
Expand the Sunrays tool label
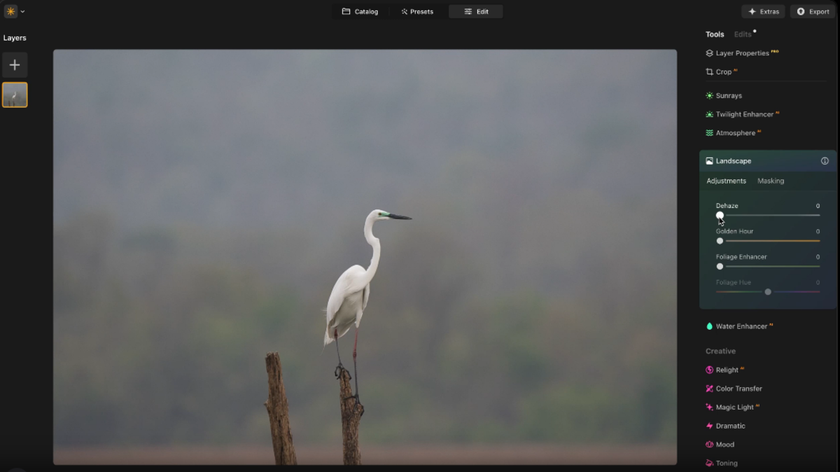coord(729,95)
